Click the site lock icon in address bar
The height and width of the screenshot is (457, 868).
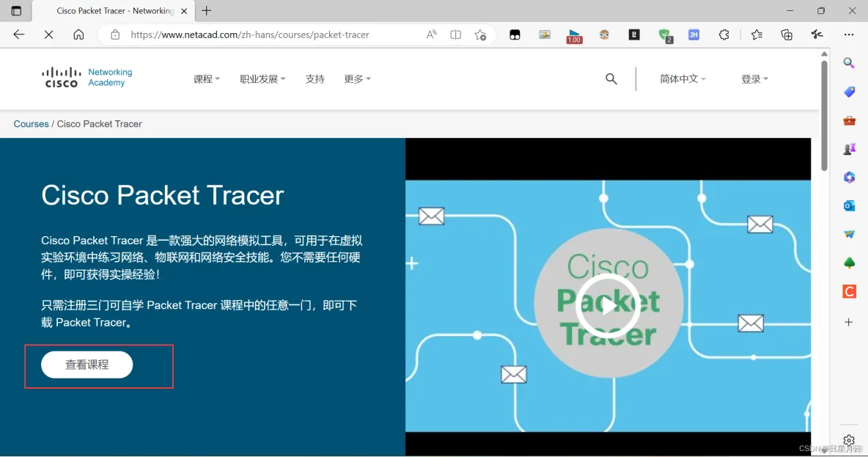(115, 34)
